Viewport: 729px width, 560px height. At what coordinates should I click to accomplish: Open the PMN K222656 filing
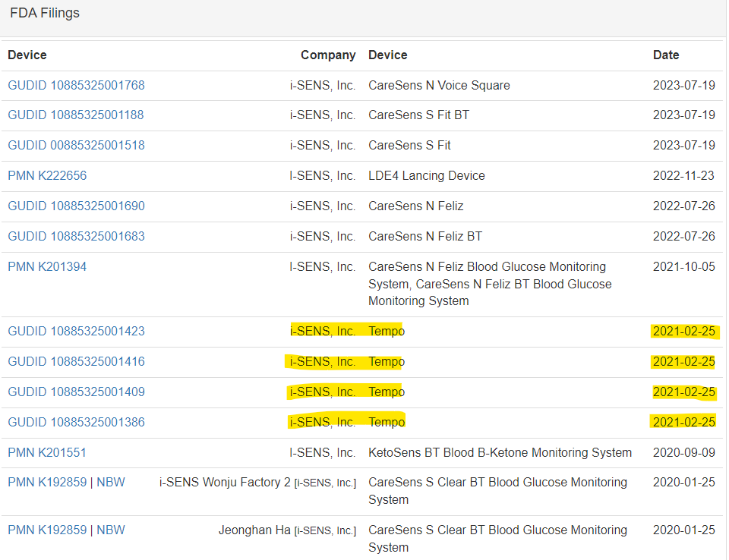[x=47, y=176]
